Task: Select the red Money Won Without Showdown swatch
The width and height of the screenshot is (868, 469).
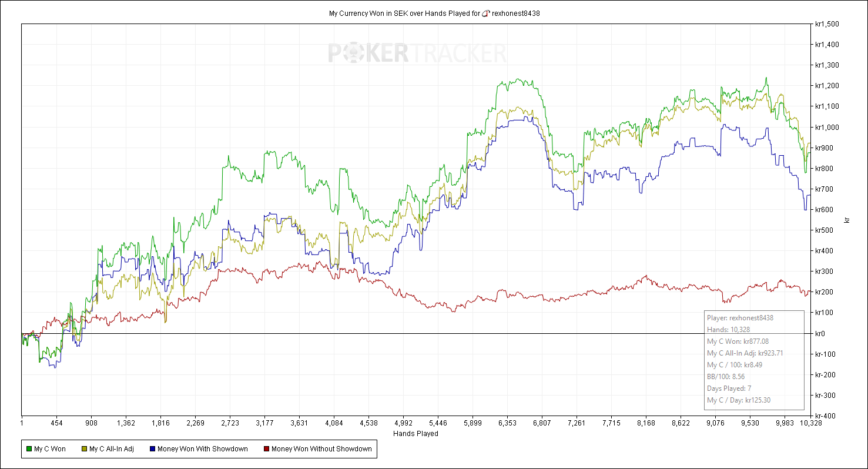Action: [x=266, y=449]
